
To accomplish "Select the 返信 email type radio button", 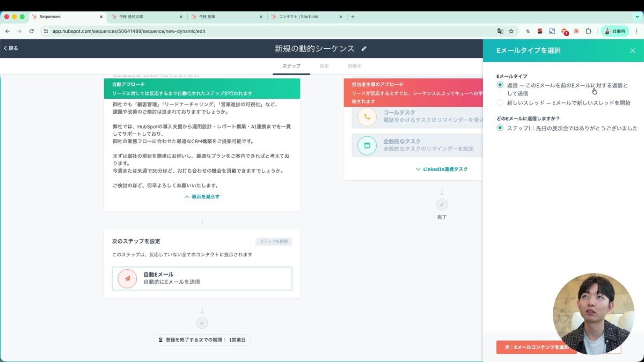I will point(500,85).
